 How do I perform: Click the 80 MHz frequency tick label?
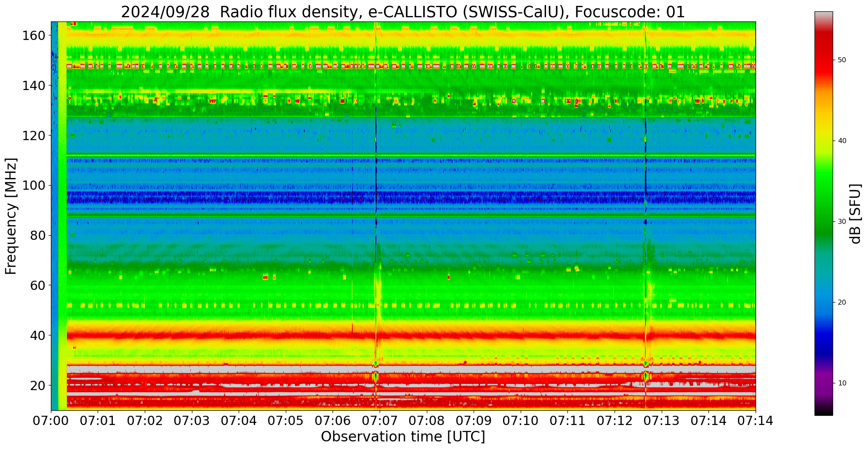click(37, 236)
